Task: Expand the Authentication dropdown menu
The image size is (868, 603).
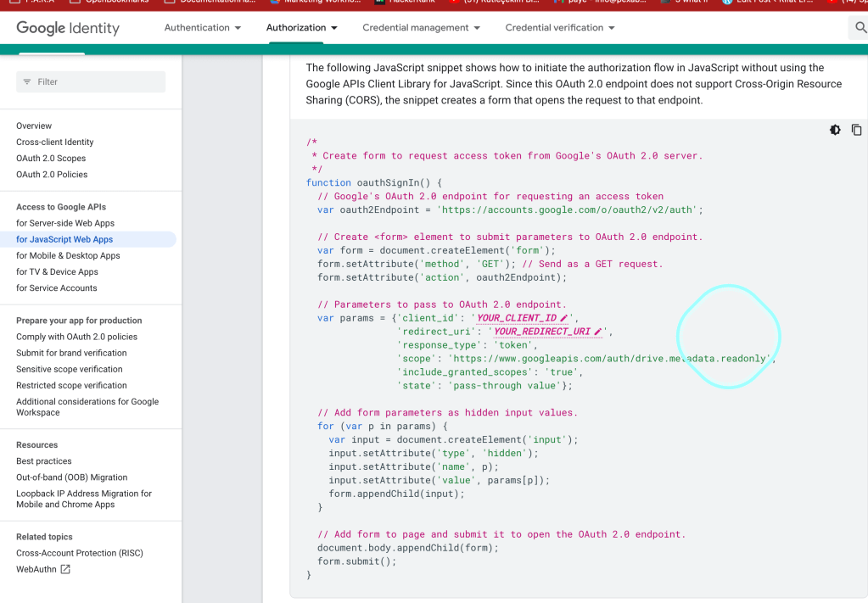Action: (x=203, y=28)
